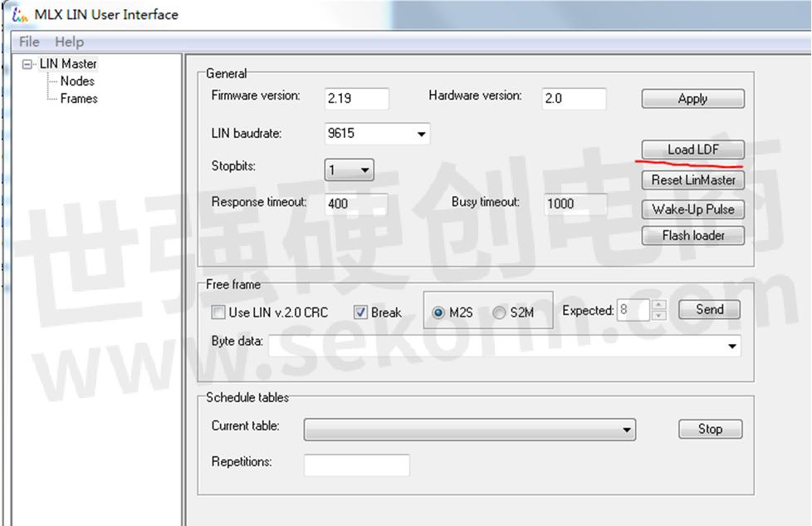Enable the Use LIN v.2.0 CRC checkbox
The width and height of the screenshot is (812, 526).
(220, 312)
